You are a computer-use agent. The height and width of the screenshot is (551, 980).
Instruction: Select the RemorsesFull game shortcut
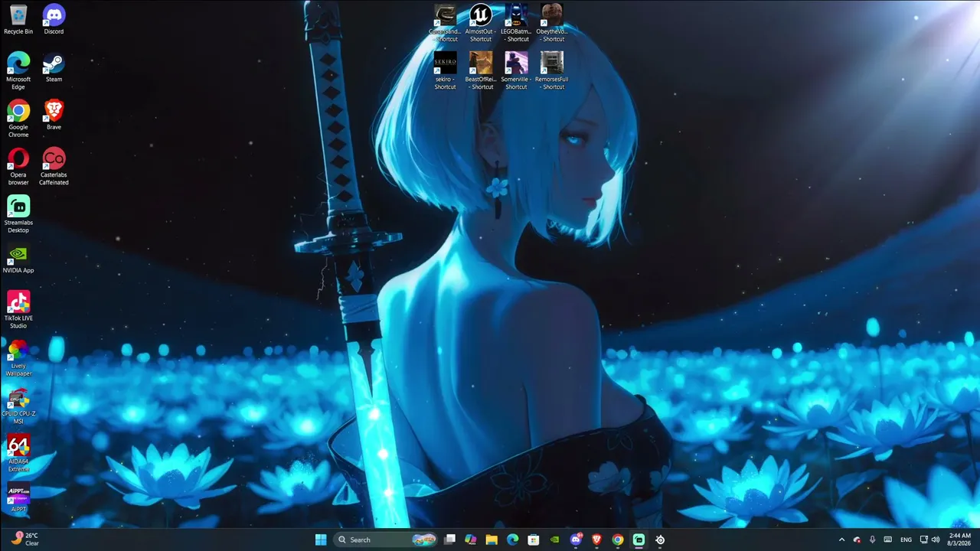click(551, 71)
